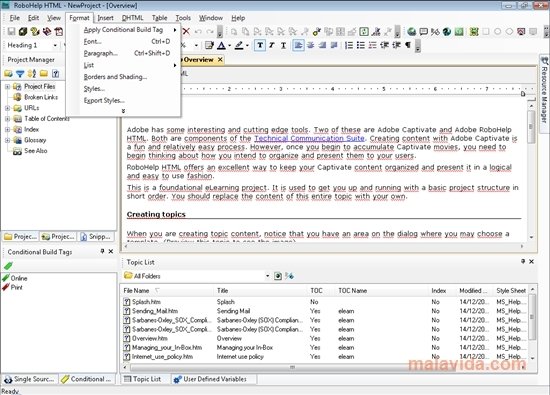550x395 pixels.
Task: Switch to the Snippets tab
Action: 95,237
